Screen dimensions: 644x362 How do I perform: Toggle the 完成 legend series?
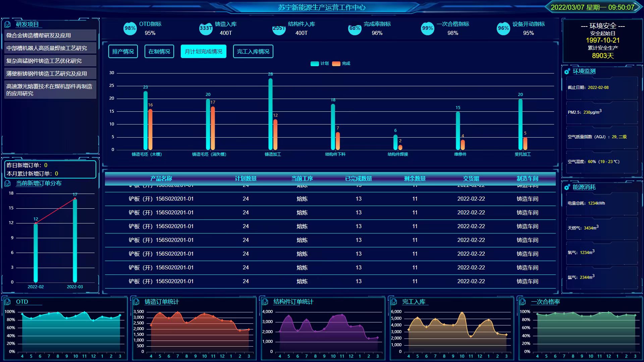click(x=341, y=63)
